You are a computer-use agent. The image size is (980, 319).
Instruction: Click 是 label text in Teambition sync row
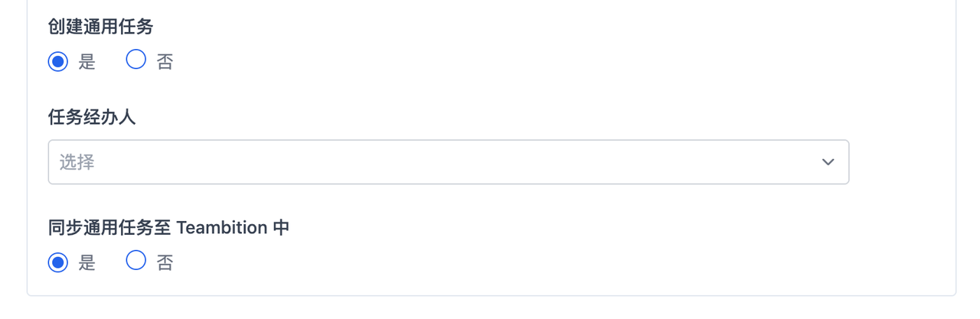pyautogui.click(x=87, y=263)
